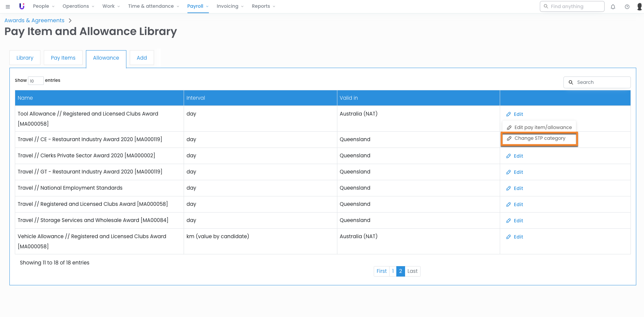
Task: Expand the Time & attendance menu
Action: (x=153, y=6)
